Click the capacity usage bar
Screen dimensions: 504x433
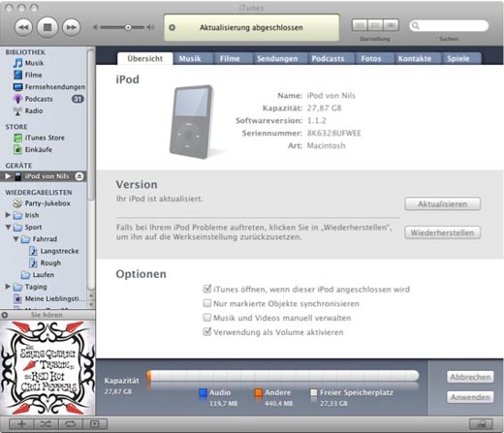point(283,376)
